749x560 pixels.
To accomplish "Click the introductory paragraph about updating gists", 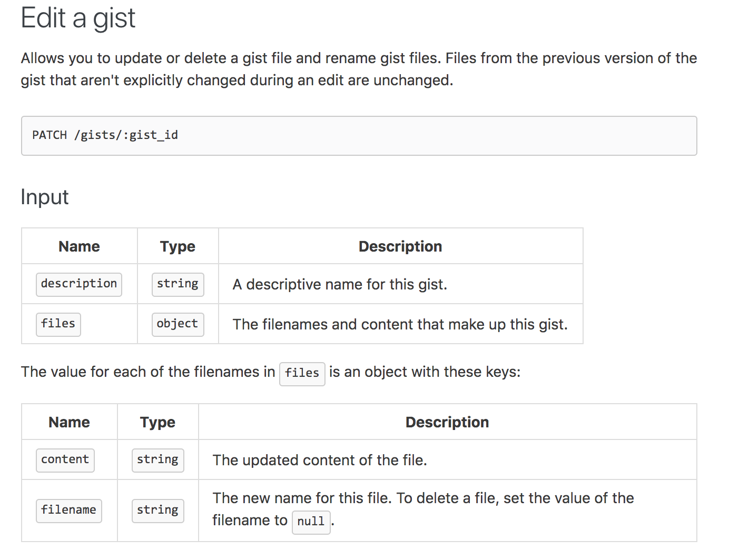I will point(358,69).
